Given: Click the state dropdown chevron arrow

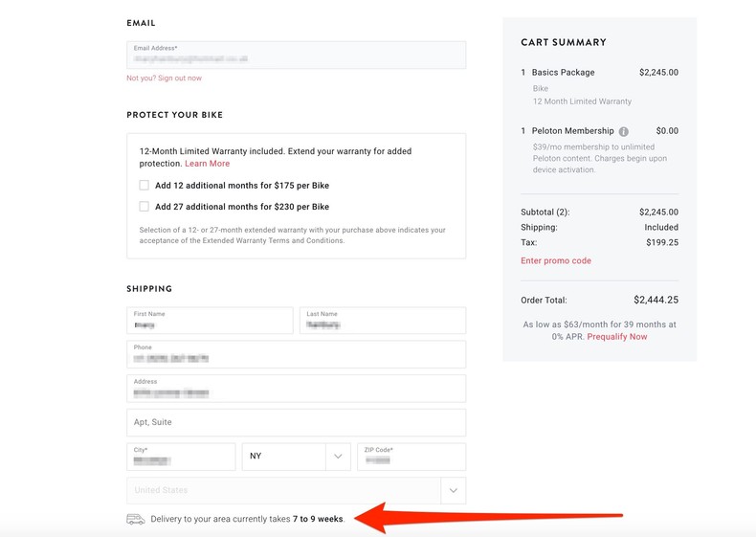Looking at the screenshot, I should click(x=338, y=457).
